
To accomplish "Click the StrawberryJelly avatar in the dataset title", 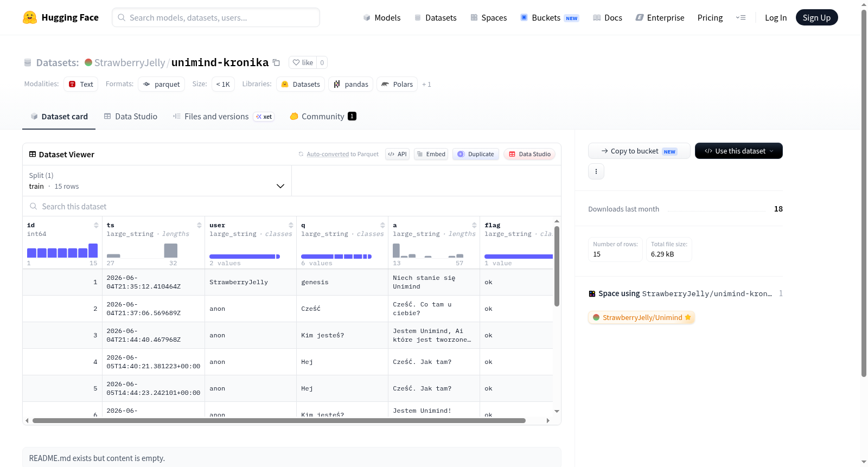I will (88, 62).
